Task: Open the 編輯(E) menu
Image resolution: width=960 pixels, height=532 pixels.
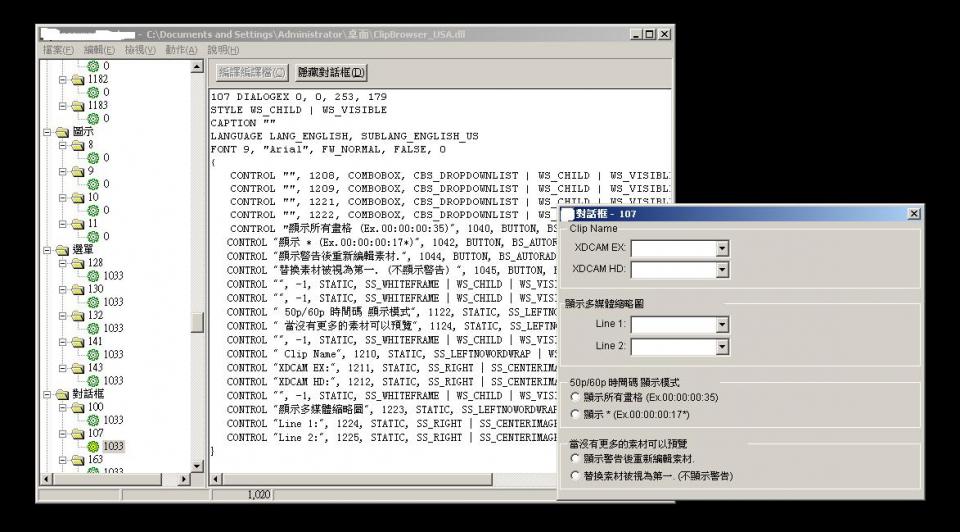Action: point(99,50)
